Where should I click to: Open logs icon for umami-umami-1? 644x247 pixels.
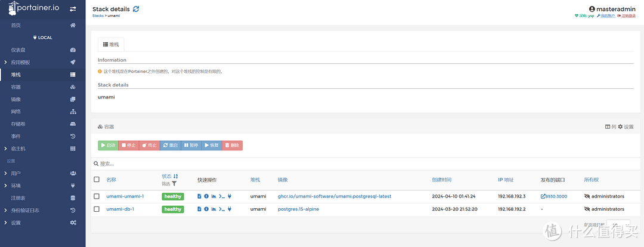pyautogui.click(x=199, y=196)
